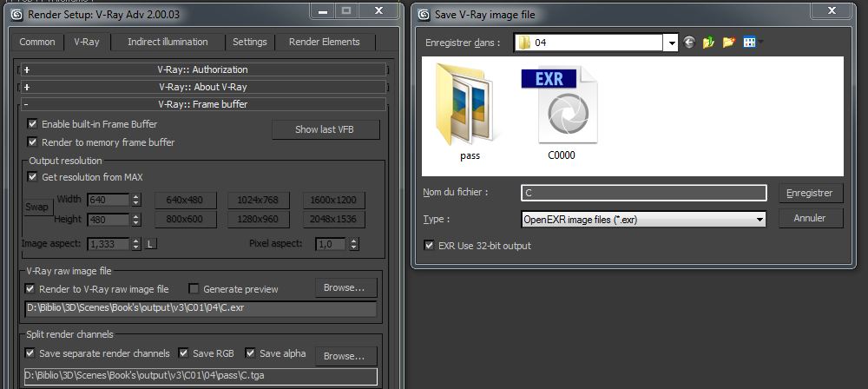Viewport: 868px width, 389px height.
Task: Select the C0000 EXR file
Action: pos(562,113)
